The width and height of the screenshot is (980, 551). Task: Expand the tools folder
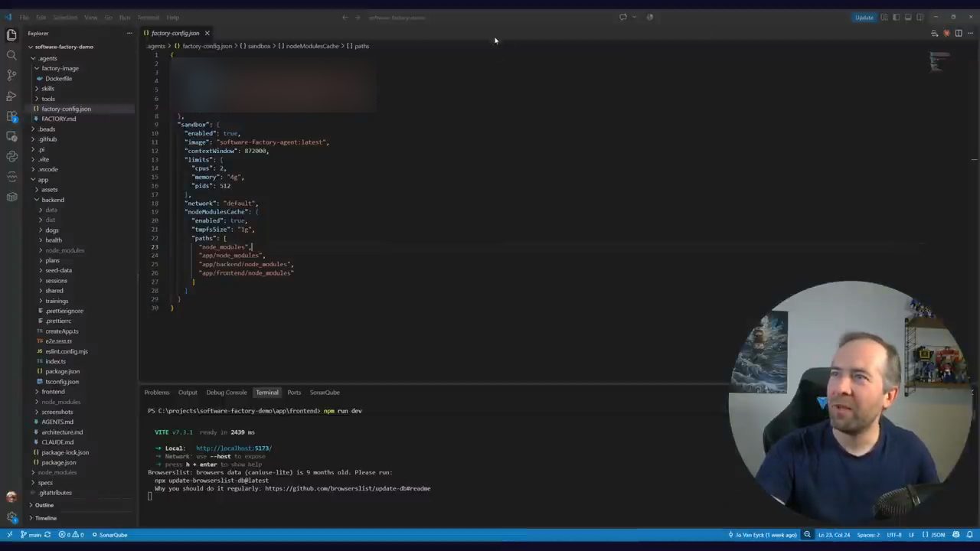[x=48, y=99]
